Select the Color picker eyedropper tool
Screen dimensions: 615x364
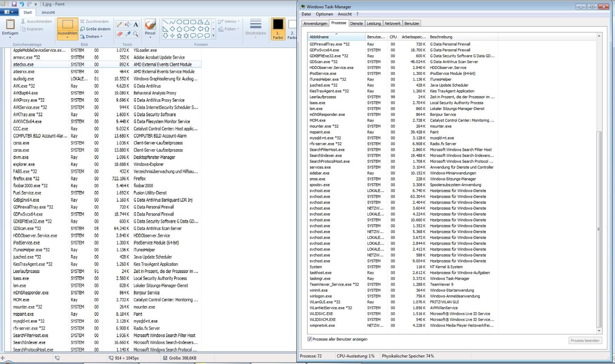coord(127,34)
